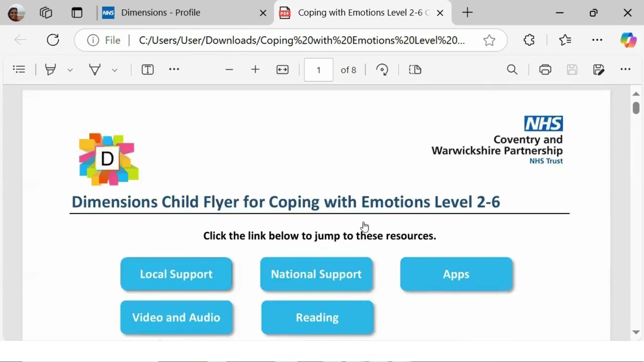Expand the Draw tool options dropdown

115,70
